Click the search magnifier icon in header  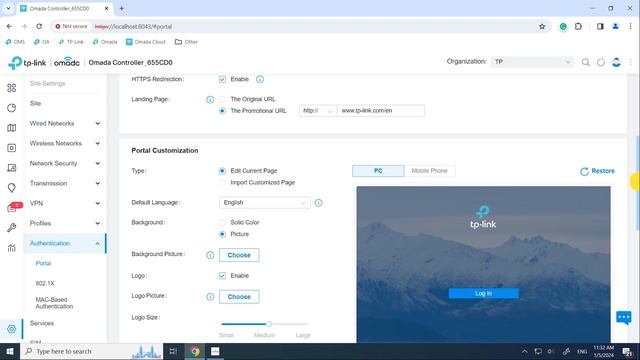click(x=585, y=62)
